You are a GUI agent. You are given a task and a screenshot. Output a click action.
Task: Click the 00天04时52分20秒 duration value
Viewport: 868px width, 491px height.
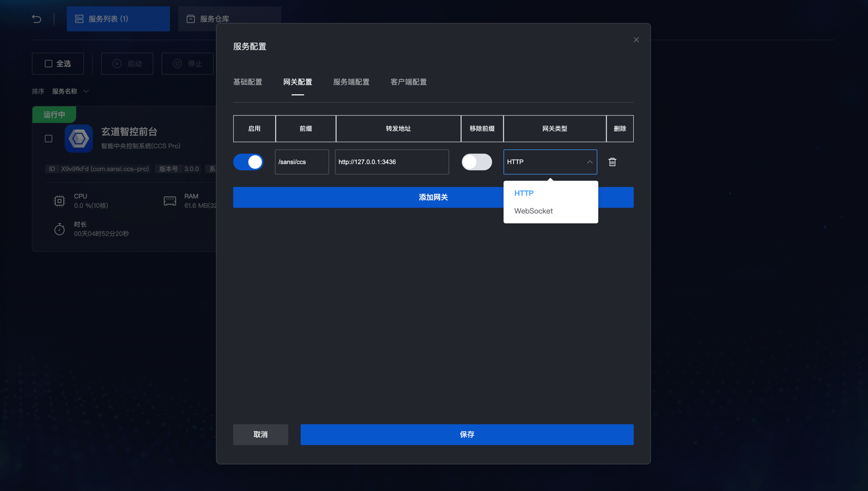point(101,234)
